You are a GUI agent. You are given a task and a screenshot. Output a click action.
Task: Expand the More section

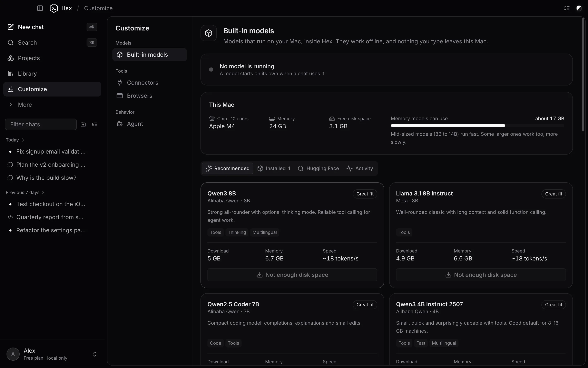coord(52,105)
